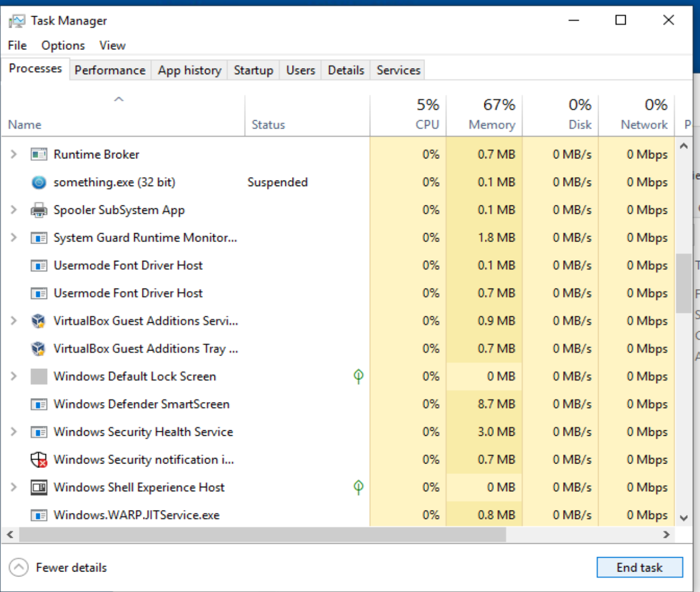Image resolution: width=700 pixels, height=592 pixels.
Task: Click Windows Shell Experience Host icon
Action: 39,487
